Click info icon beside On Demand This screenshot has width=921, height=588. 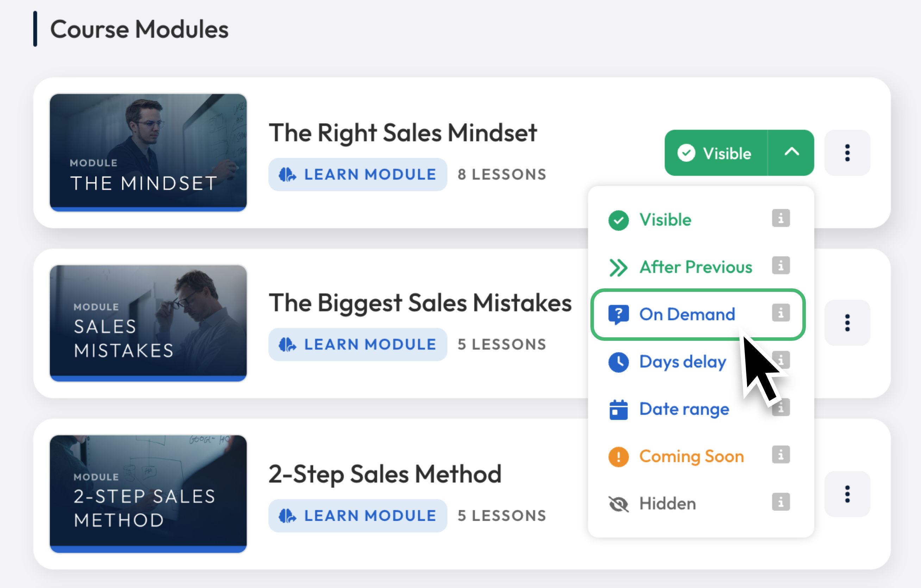click(781, 313)
